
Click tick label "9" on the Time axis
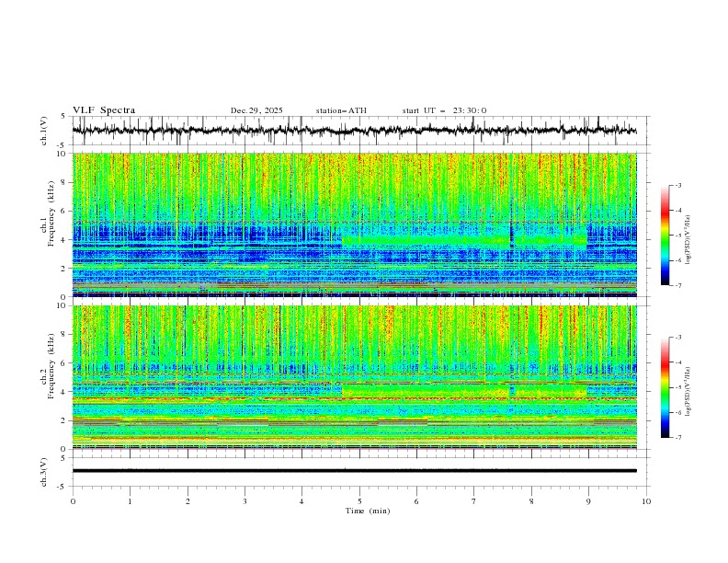(x=588, y=501)
